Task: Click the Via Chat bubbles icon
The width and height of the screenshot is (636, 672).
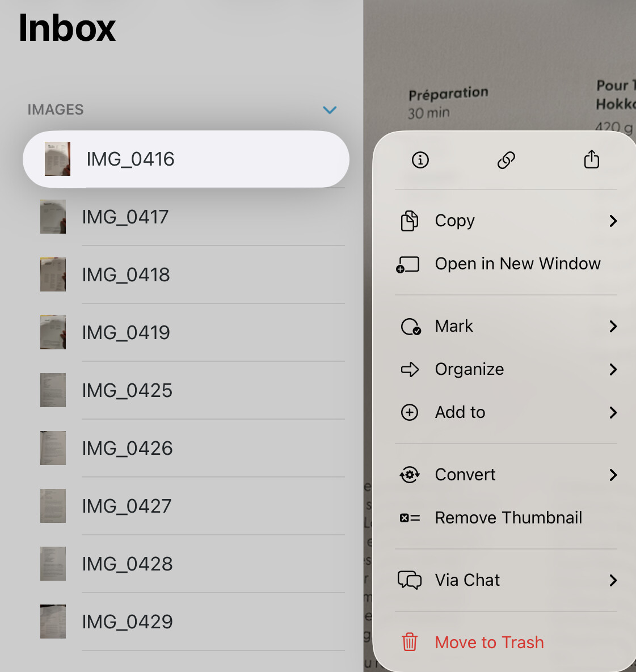Action: point(410,580)
